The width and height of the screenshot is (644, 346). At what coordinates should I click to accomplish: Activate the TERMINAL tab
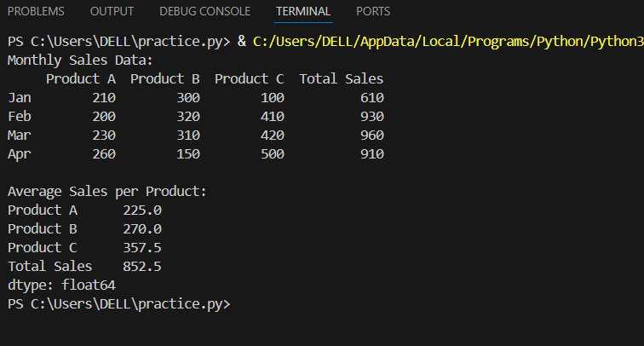click(x=303, y=12)
